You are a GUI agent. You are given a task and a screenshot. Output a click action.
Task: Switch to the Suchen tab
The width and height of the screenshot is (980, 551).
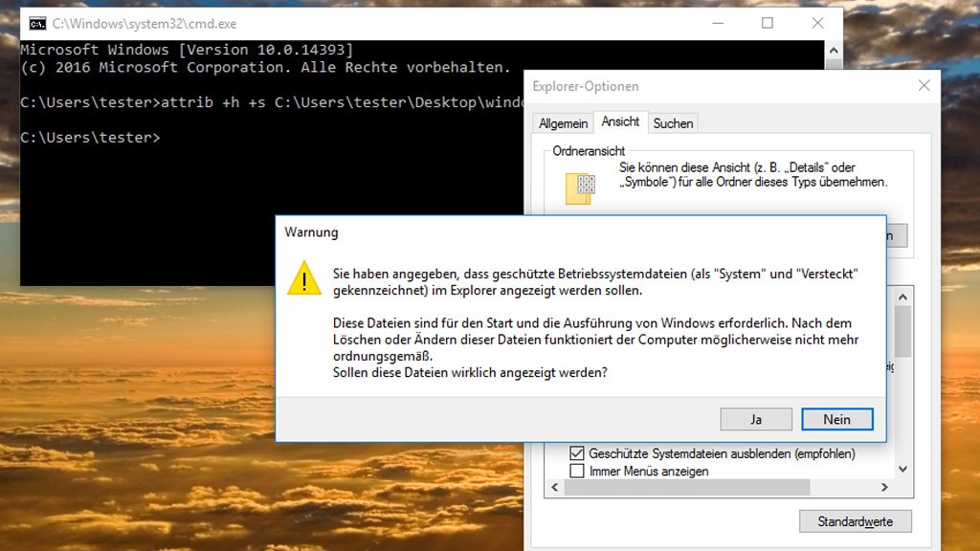673,122
